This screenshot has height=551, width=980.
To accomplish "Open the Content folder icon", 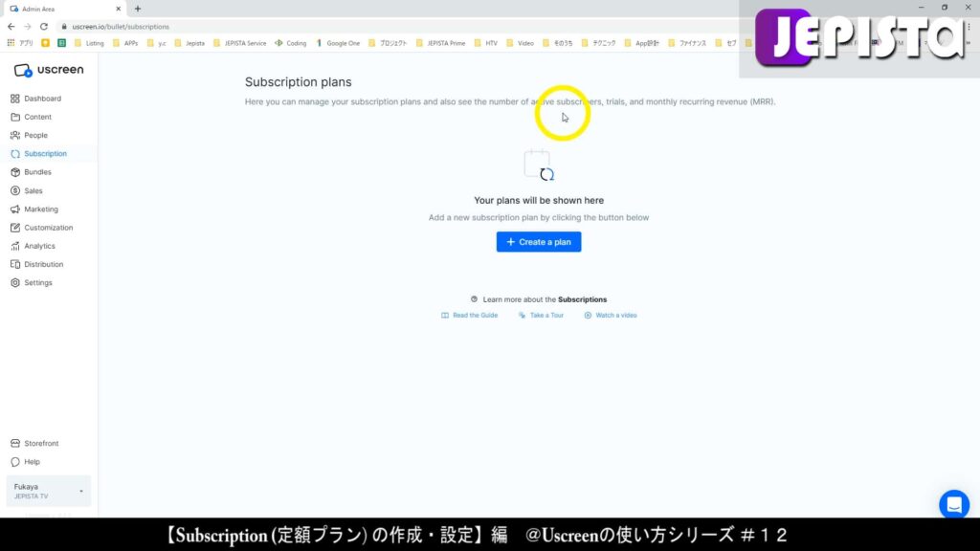I will click(x=15, y=117).
